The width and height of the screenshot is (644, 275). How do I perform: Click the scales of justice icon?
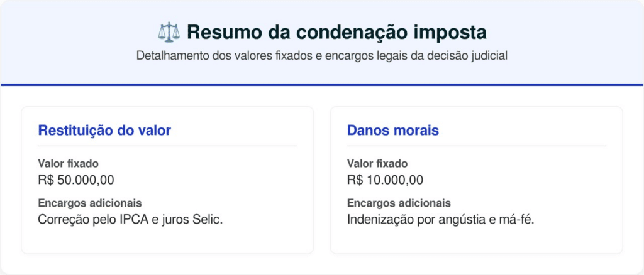(169, 31)
